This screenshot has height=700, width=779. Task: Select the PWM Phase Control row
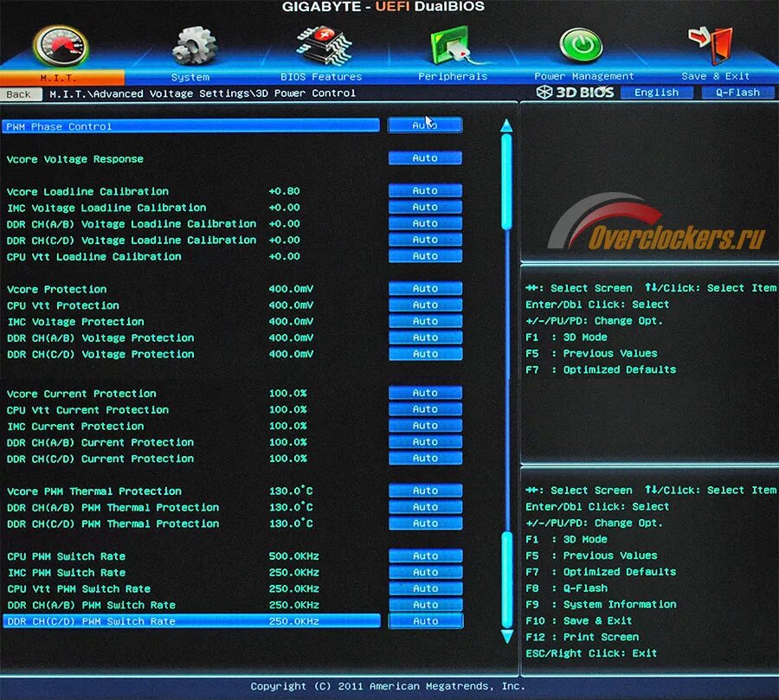pos(190,126)
